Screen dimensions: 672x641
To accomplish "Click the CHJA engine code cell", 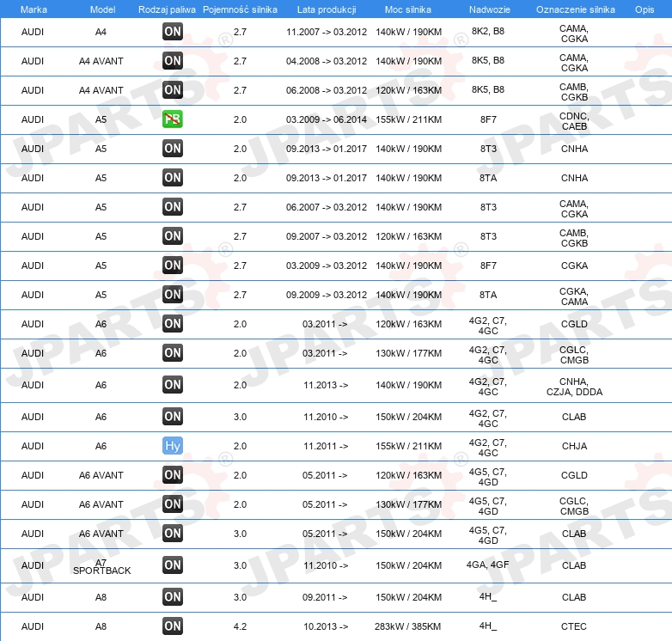I will pos(574,446).
